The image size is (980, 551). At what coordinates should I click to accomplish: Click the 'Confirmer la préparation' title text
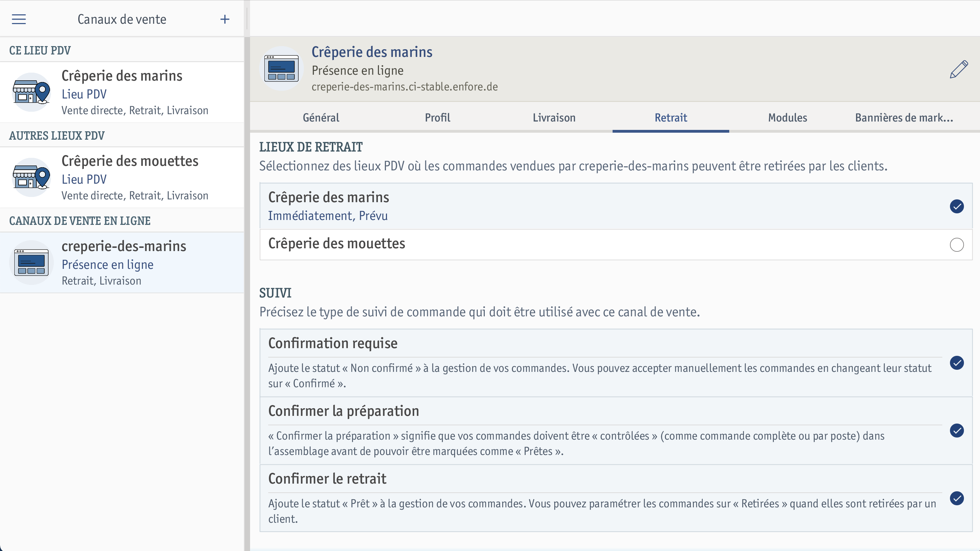point(344,411)
